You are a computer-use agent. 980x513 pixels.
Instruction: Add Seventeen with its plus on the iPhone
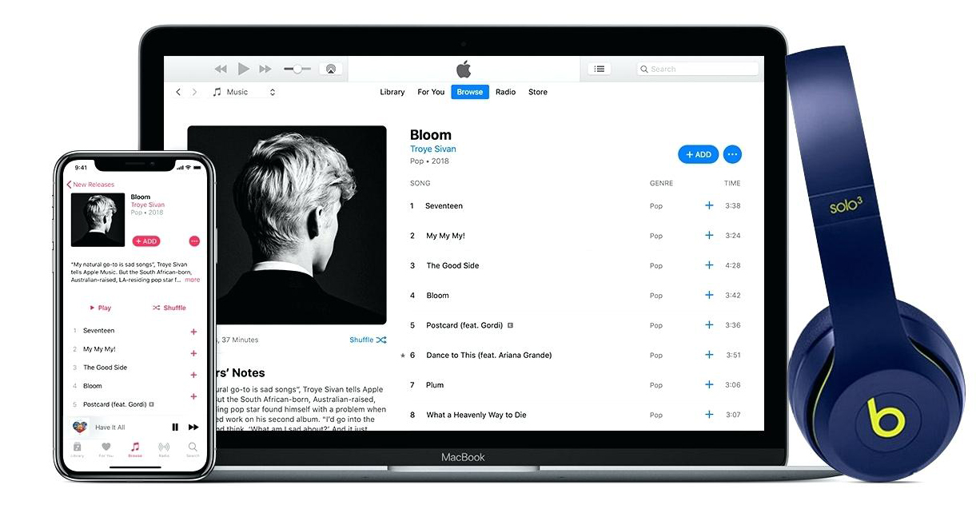click(193, 332)
